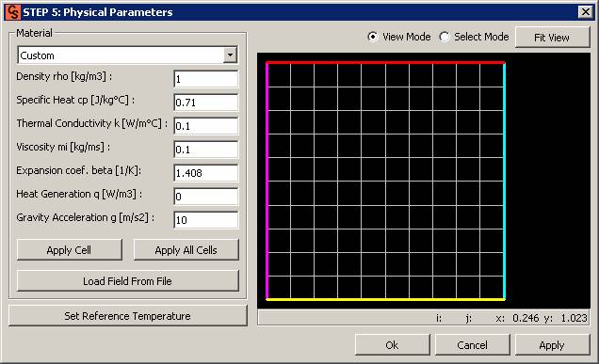Click the Specific Heat cp field
The width and height of the screenshot is (599, 364).
[x=206, y=103]
